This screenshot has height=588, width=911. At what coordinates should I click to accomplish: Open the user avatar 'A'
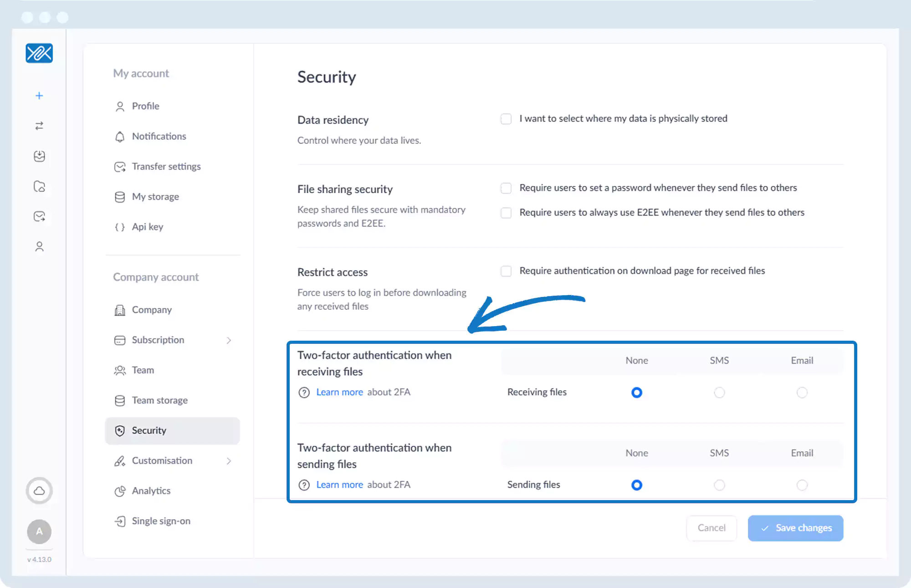(39, 531)
